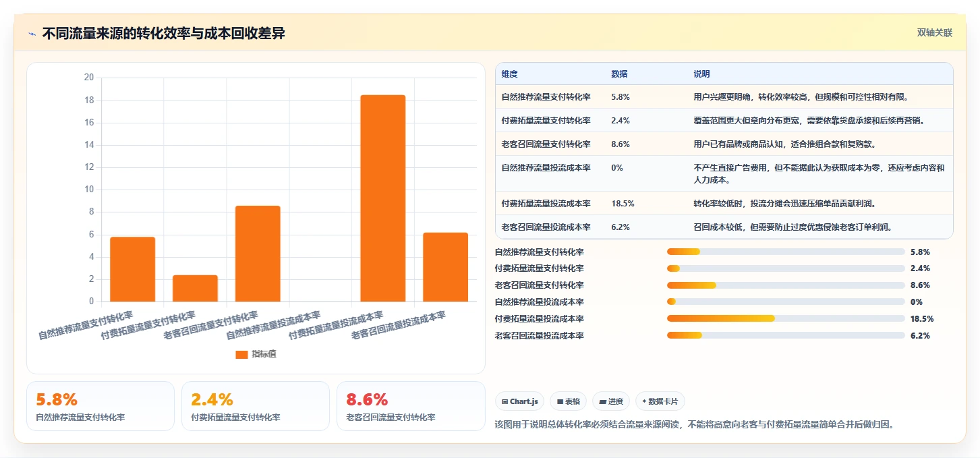Click the 维度 column header in the table
The image size is (980, 458).
(x=510, y=74)
